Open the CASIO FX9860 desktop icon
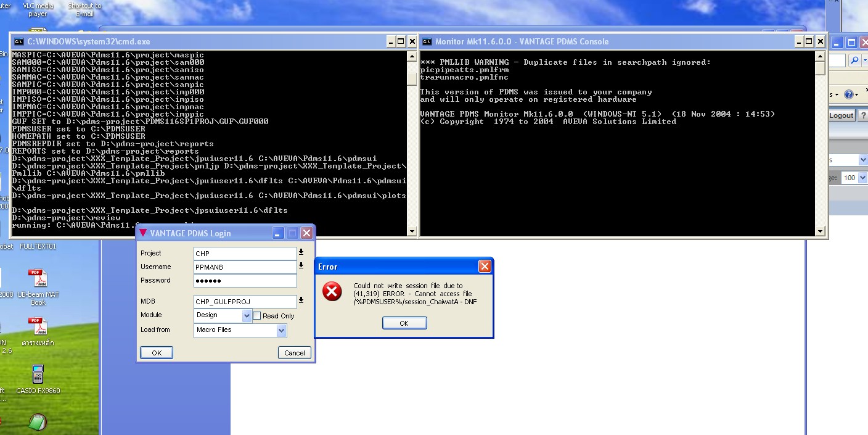Viewport: 868px width, 435px height. (38, 375)
